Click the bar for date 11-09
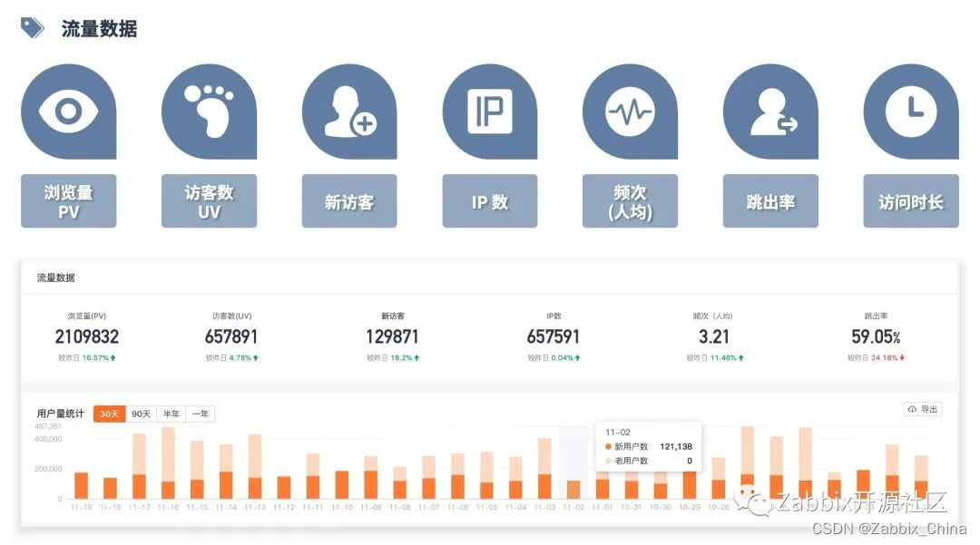 coord(370,478)
